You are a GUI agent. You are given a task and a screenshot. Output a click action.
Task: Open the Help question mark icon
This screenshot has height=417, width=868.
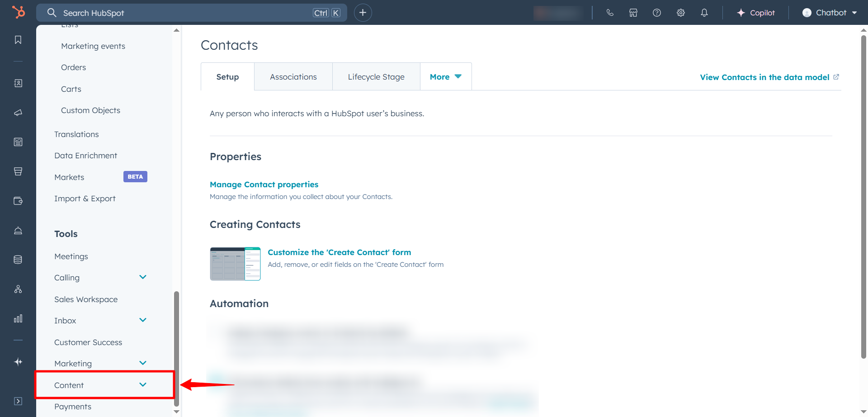657,13
